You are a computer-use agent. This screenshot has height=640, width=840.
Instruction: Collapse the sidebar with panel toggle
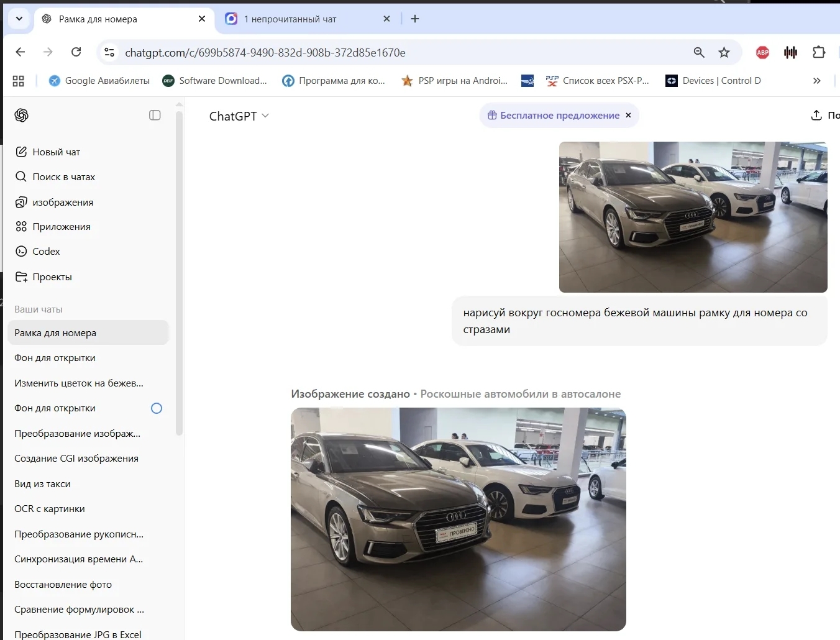[155, 116]
